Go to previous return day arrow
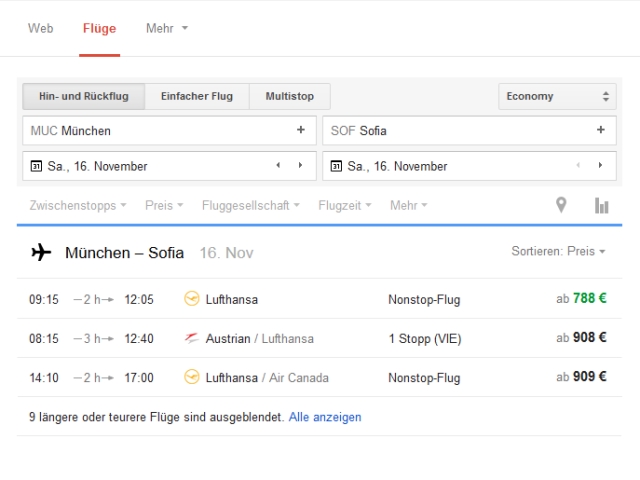The width and height of the screenshot is (640, 480). (x=578, y=165)
